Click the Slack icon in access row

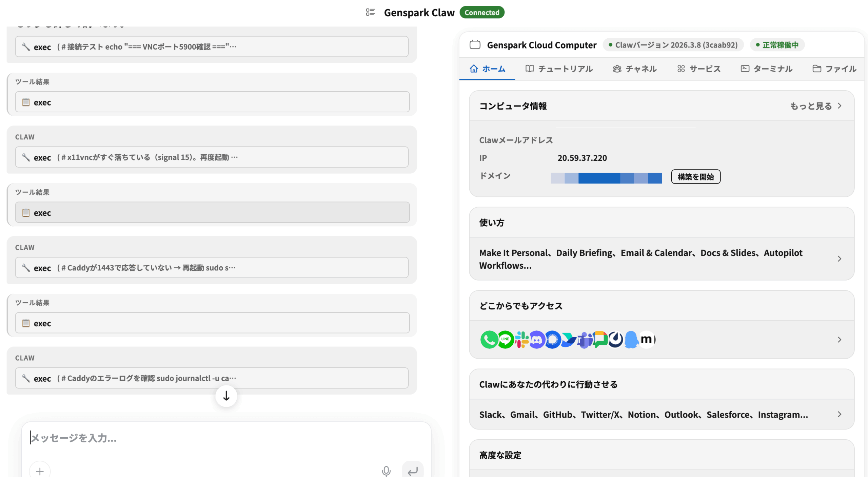pyautogui.click(x=521, y=339)
